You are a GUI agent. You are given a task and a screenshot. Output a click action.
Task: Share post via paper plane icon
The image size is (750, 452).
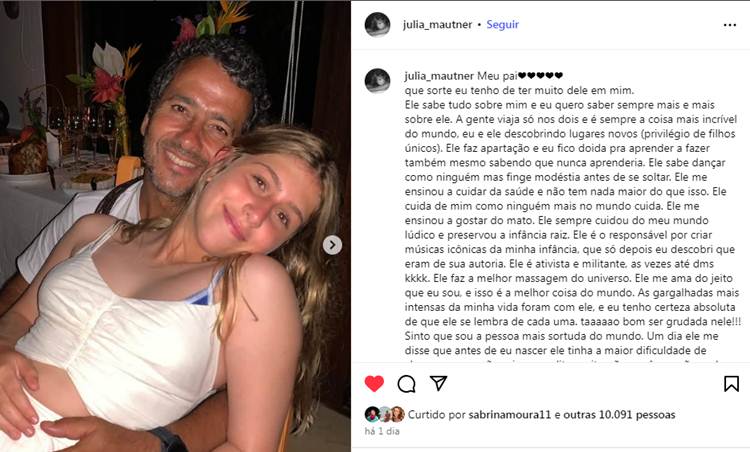[x=438, y=383]
